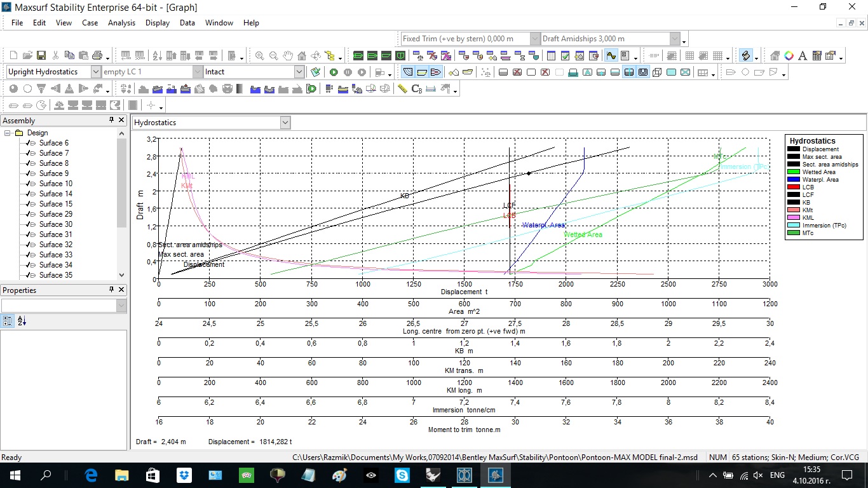
Task: Collapse the Design folder tree node
Action: [8, 133]
